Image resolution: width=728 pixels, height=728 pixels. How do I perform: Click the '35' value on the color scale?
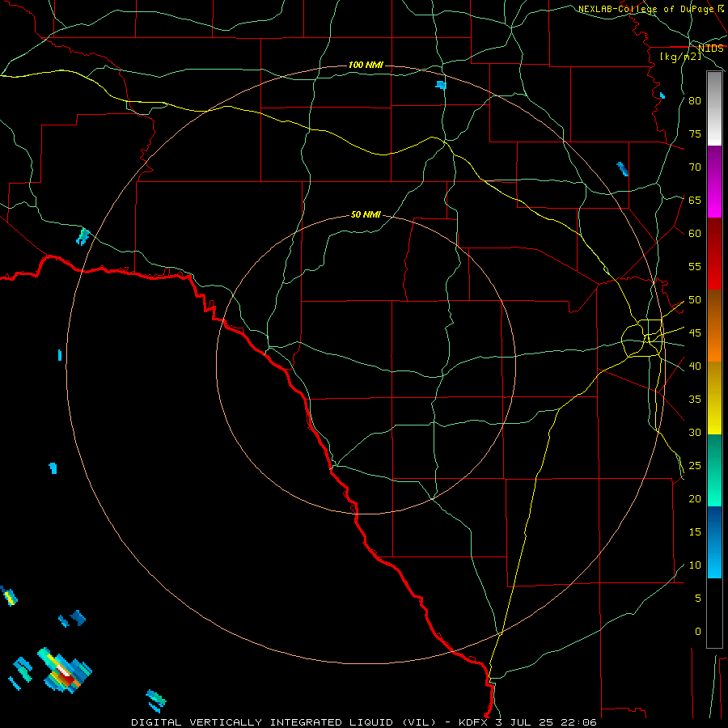pyautogui.click(x=695, y=400)
